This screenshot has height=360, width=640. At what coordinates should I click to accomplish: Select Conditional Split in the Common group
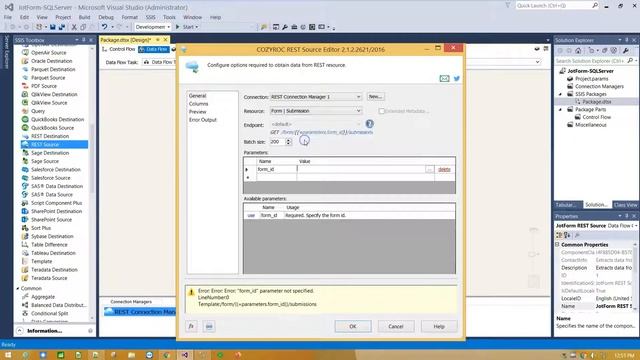coord(49,313)
